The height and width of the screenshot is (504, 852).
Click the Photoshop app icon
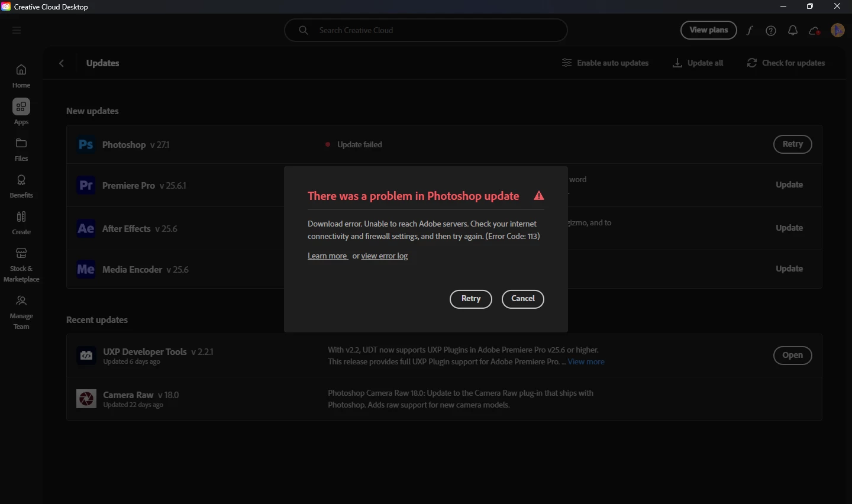point(86,144)
